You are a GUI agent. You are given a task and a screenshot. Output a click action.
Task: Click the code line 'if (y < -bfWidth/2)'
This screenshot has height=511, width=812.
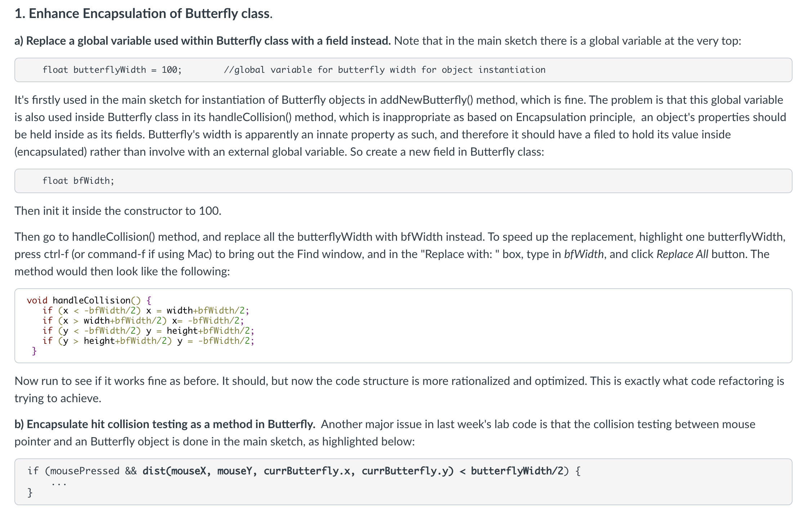[148, 330]
